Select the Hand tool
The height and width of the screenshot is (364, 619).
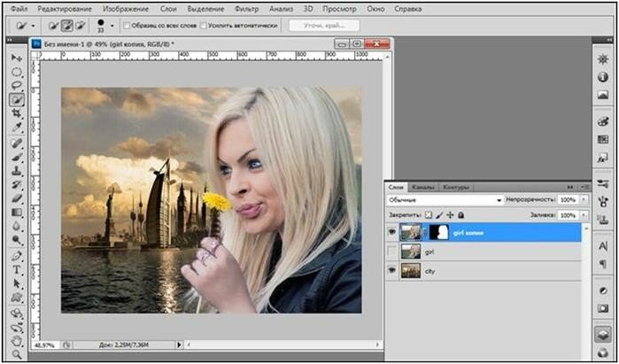pos(17,341)
